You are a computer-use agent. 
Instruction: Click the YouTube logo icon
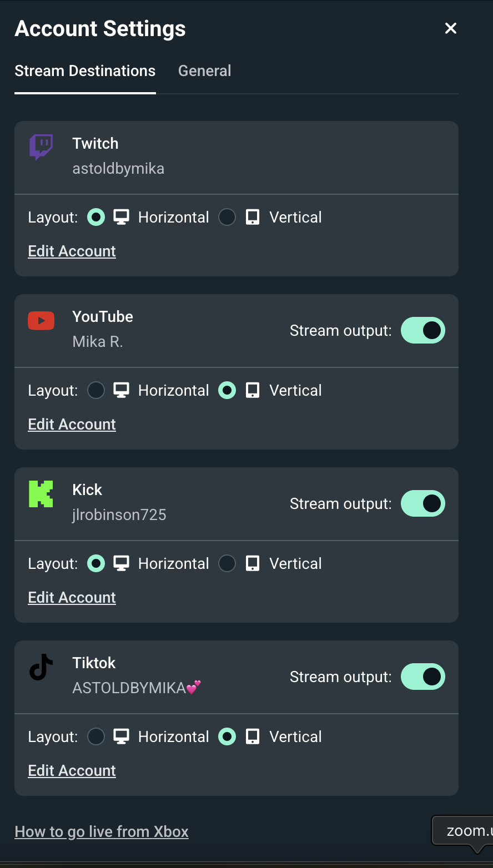[41, 320]
